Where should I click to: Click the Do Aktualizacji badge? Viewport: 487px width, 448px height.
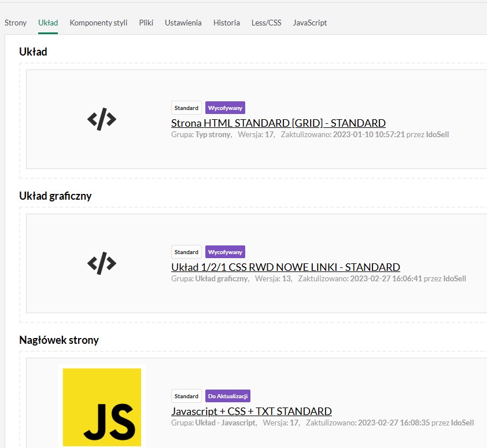pos(227,396)
